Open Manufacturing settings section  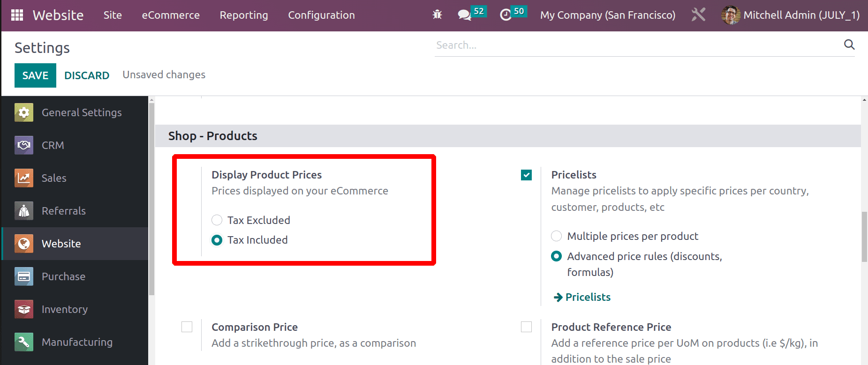(x=75, y=342)
